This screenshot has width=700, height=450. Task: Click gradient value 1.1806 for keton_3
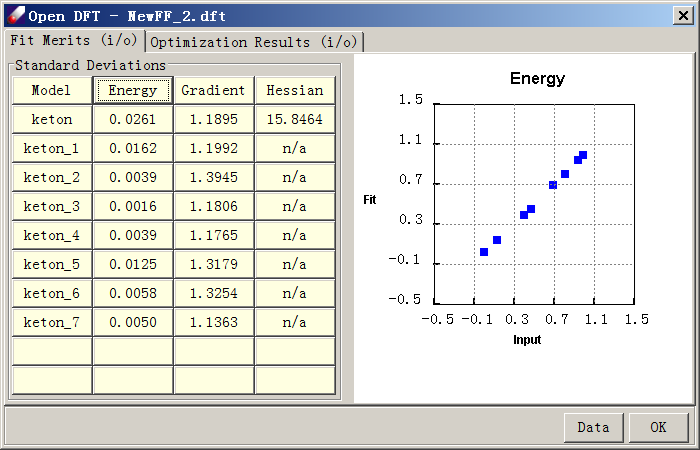tap(214, 206)
